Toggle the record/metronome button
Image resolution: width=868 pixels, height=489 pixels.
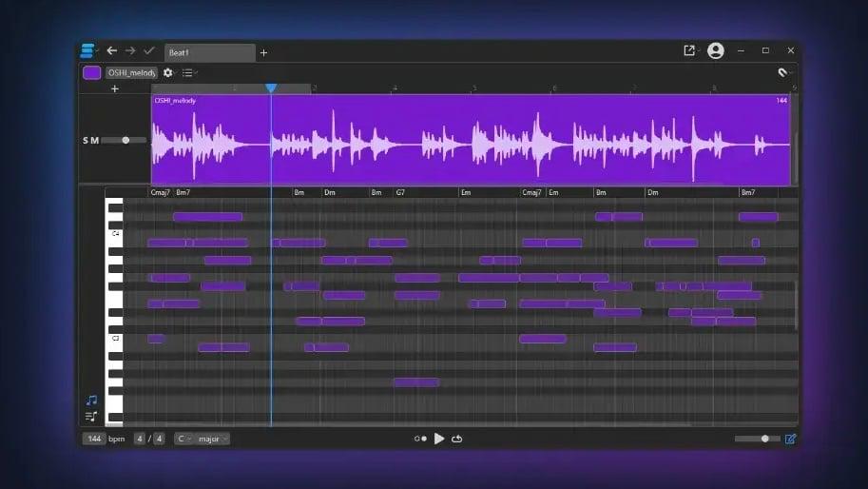421,439
